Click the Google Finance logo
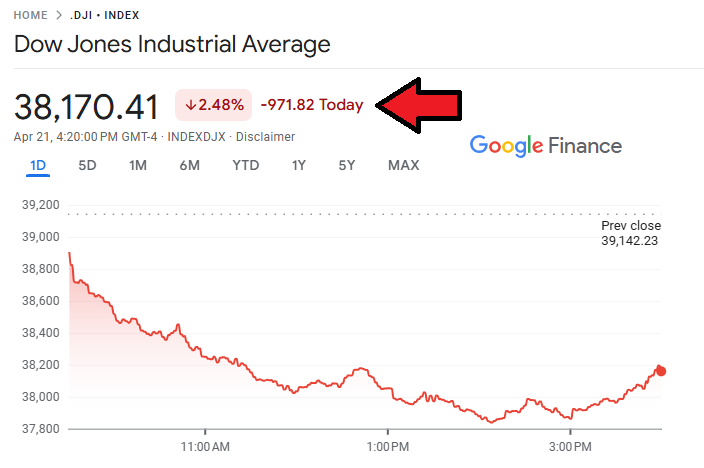The width and height of the screenshot is (704, 468). coord(546,146)
